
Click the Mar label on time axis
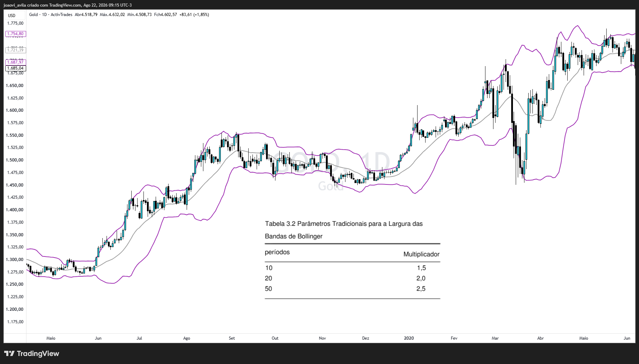(495, 338)
